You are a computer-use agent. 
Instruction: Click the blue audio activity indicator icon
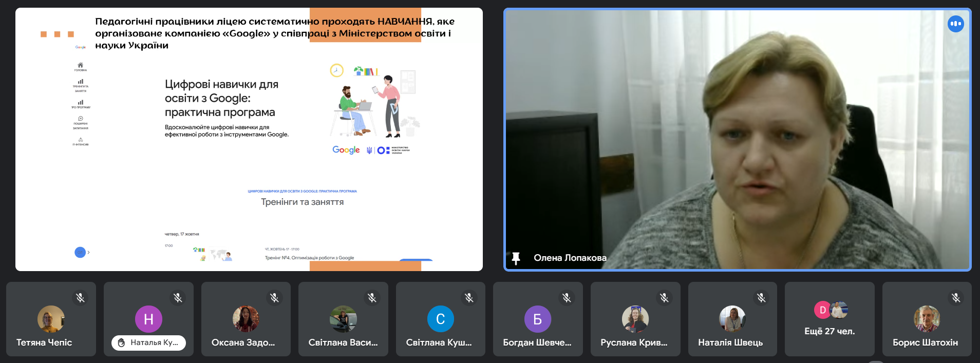click(955, 24)
